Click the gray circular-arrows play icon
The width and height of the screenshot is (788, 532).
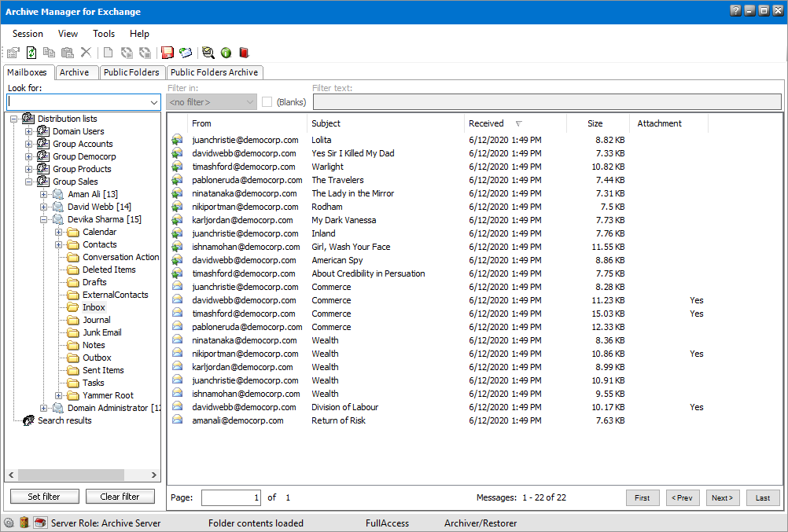pos(127,52)
